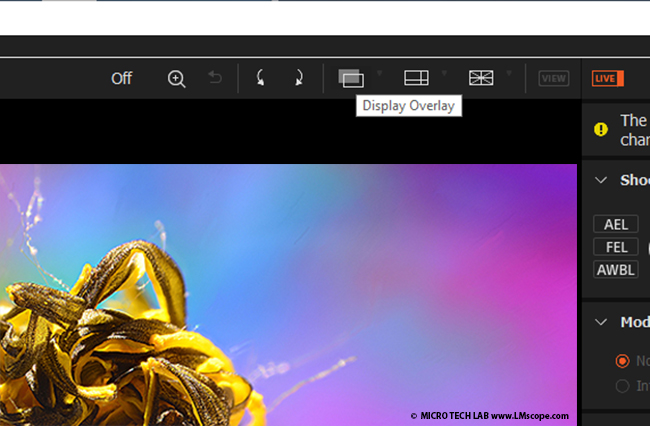Select the second Mode radio button
The height and width of the screenshot is (426, 650).
click(x=623, y=385)
